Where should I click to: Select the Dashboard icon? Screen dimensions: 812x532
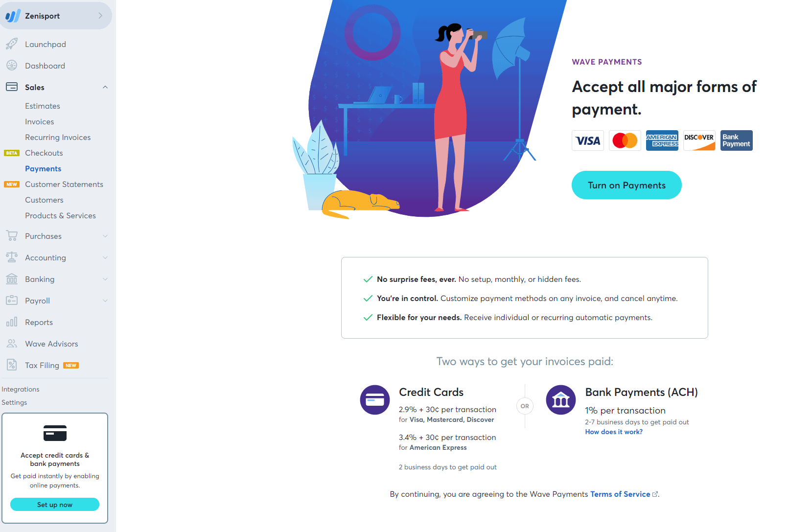[12, 65]
